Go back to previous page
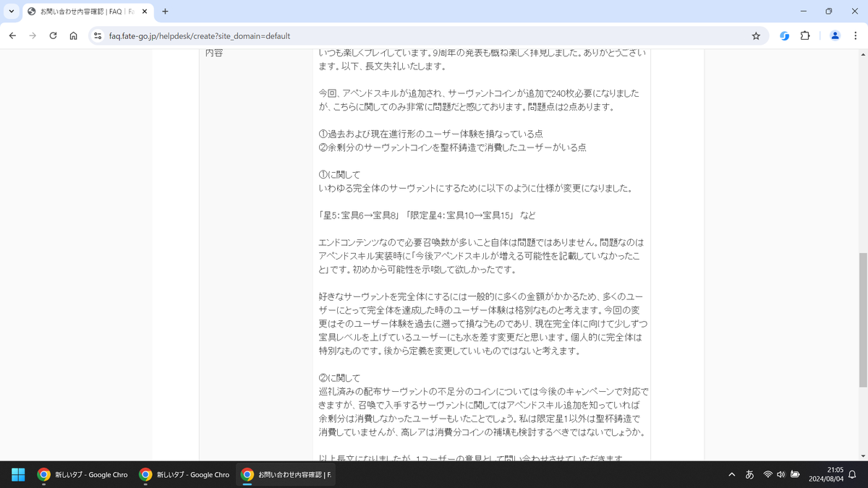Image resolution: width=868 pixels, height=488 pixels. pyautogui.click(x=12, y=35)
